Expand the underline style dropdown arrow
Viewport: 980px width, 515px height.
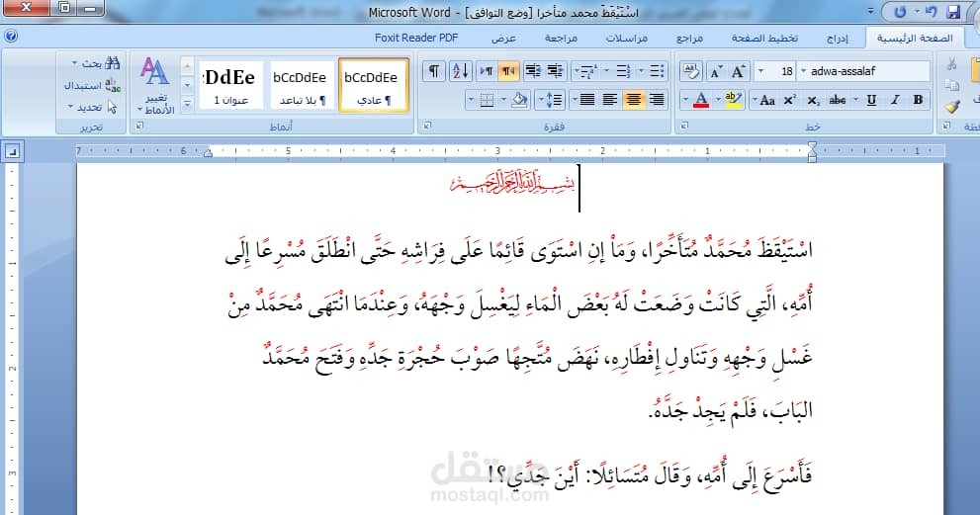[855, 100]
